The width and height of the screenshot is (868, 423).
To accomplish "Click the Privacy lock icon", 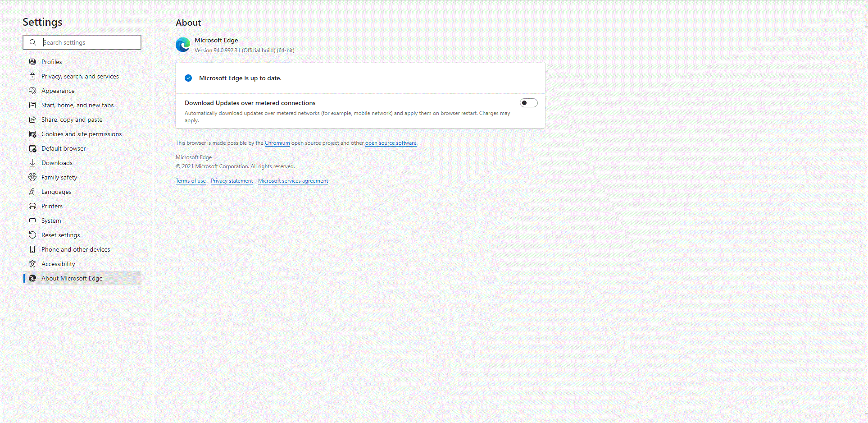I will pyautogui.click(x=32, y=76).
